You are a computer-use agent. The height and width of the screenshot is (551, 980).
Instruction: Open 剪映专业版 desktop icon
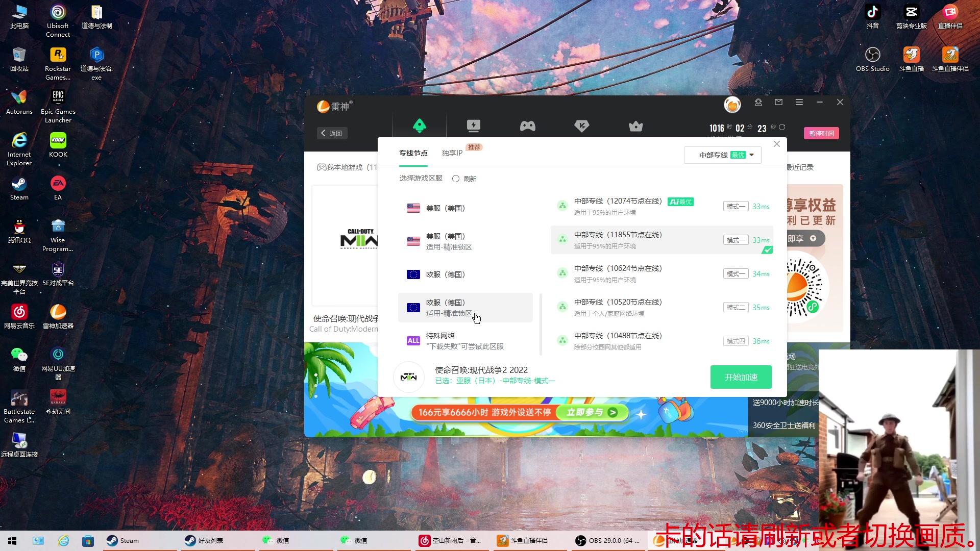click(911, 16)
